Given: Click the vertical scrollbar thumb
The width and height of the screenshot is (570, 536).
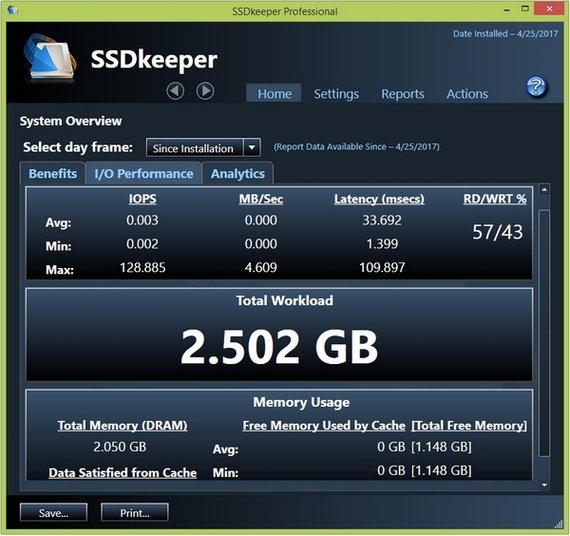Looking at the screenshot, I should (x=544, y=333).
